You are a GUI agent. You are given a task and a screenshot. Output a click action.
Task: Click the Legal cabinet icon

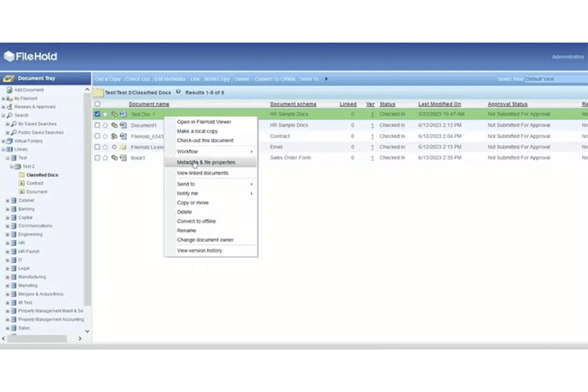14,268
